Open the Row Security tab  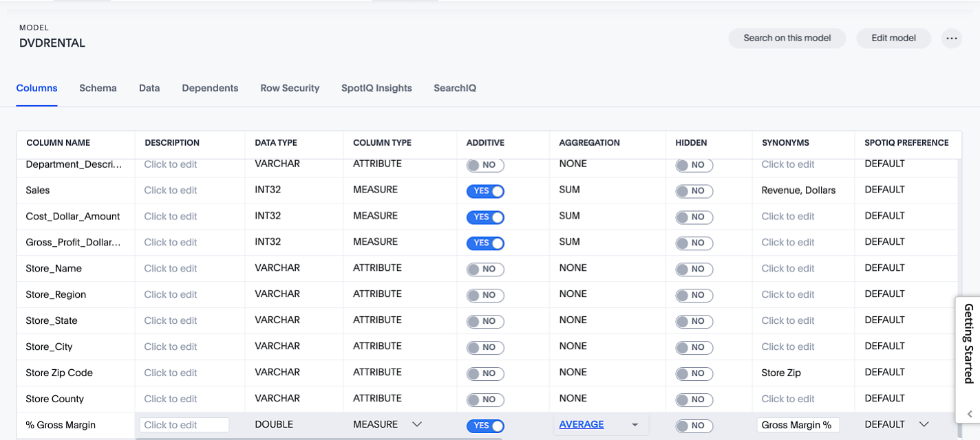tap(290, 88)
